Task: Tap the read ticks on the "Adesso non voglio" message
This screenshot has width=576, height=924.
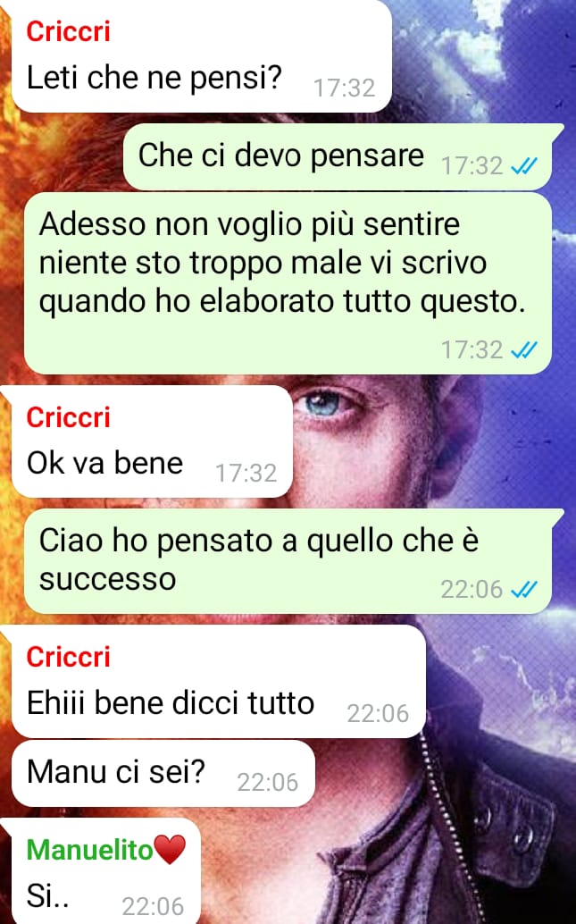Action: click(523, 350)
